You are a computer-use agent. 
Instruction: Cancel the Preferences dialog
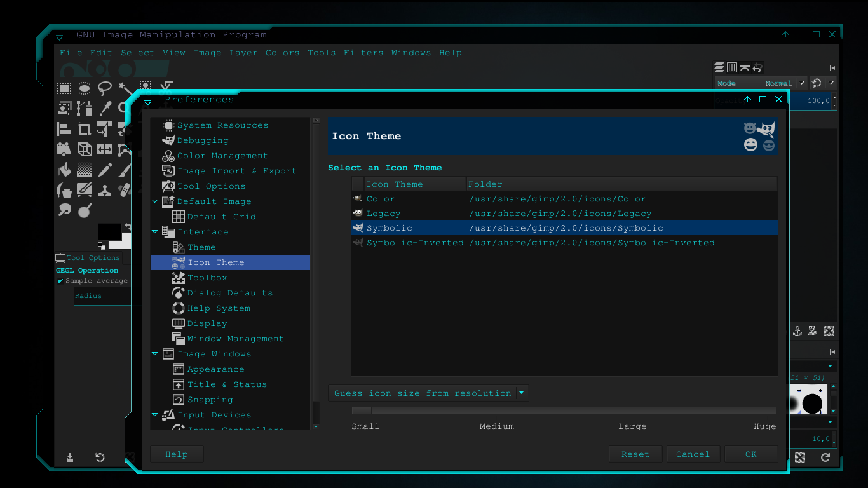pyautogui.click(x=693, y=454)
